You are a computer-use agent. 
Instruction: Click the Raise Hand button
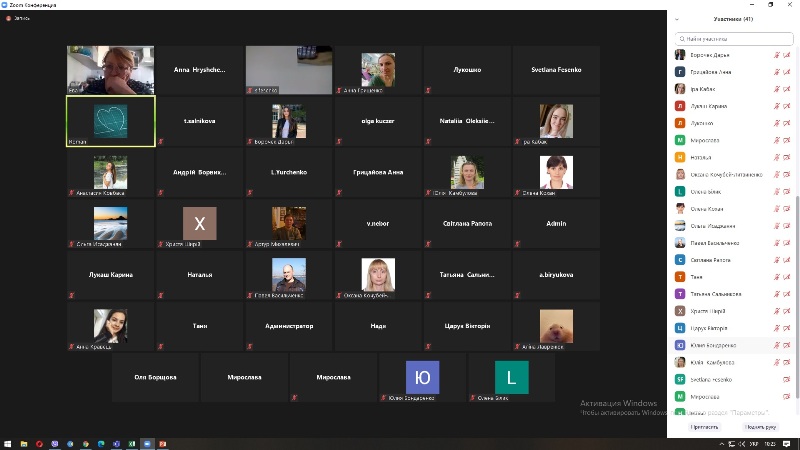point(760,427)
